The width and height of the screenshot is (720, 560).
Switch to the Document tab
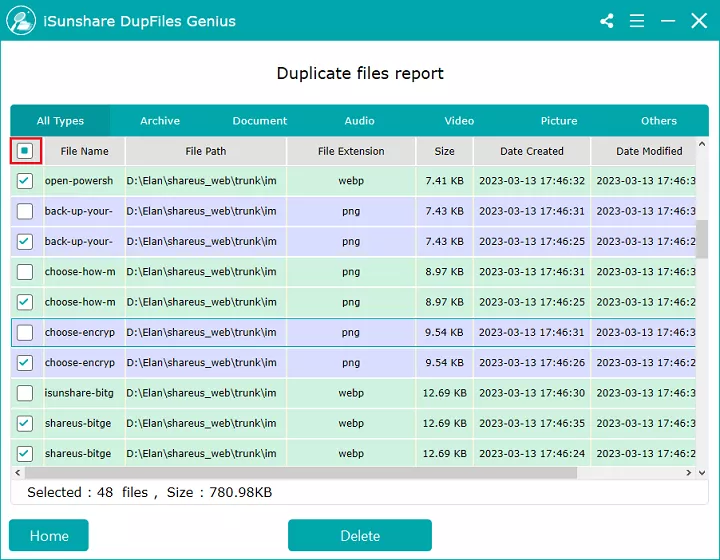pos(259,121)
